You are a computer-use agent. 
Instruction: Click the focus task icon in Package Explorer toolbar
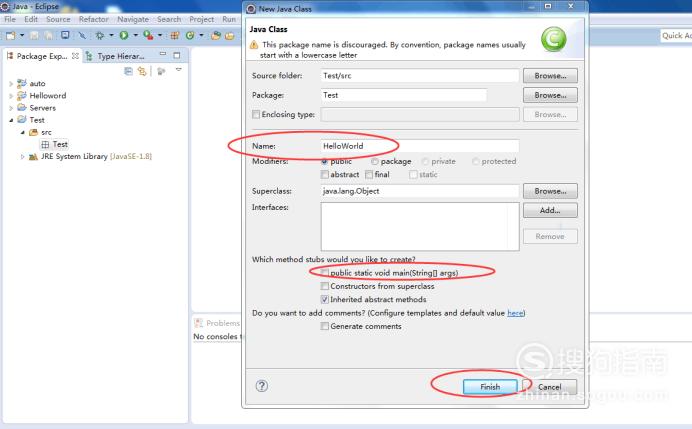click(x=161, y=71)
